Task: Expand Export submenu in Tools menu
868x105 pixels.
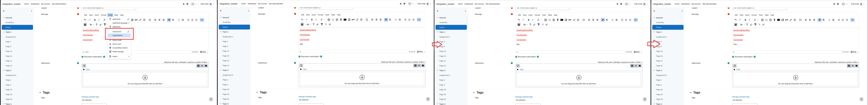Action: 119,56
